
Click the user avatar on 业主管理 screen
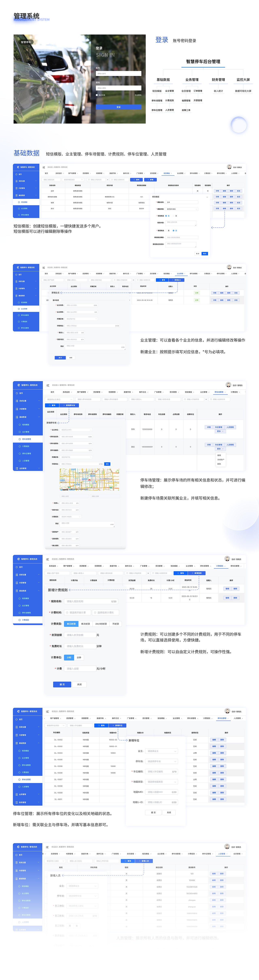tap(229, 267)
